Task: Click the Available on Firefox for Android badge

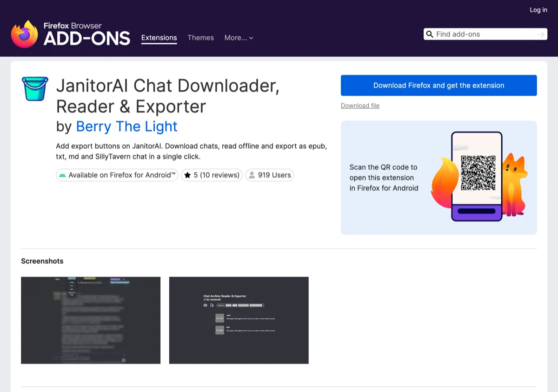Action: pos(117,175)
